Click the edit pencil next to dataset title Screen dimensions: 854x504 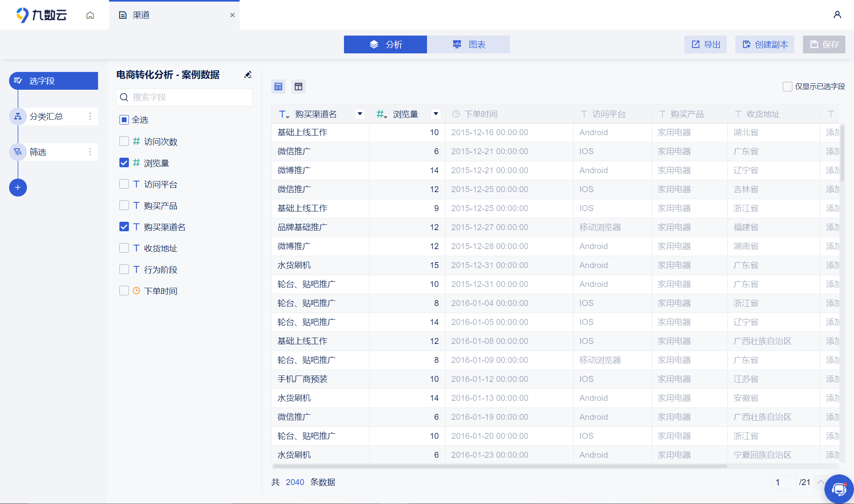(x=248, y=75)
